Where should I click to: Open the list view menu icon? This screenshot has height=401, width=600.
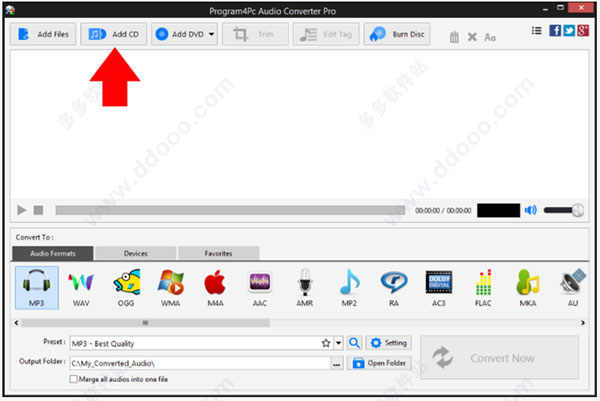536,31
